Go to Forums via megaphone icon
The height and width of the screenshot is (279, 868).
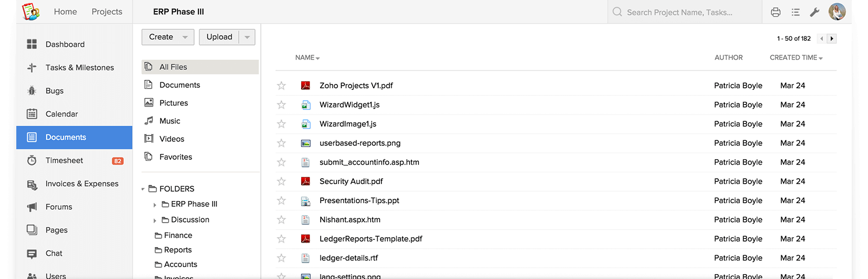(x=32, y=207)
